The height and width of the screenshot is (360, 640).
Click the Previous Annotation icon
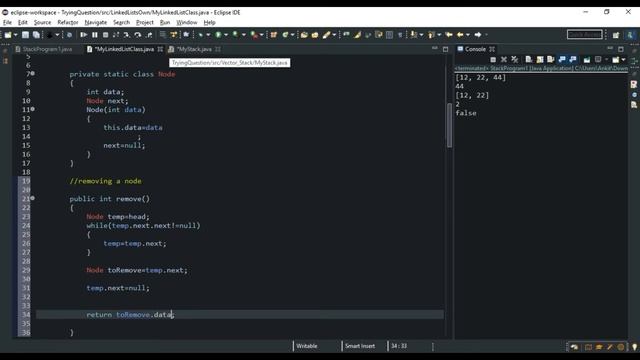pos(431,35)
